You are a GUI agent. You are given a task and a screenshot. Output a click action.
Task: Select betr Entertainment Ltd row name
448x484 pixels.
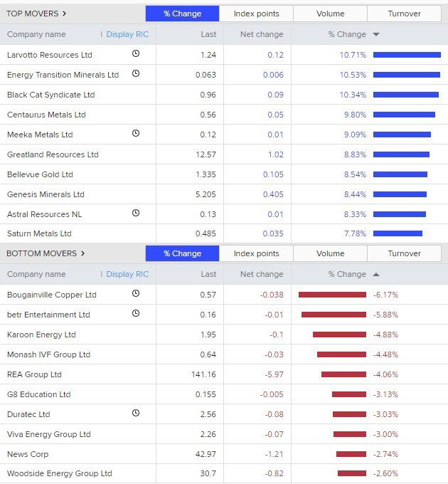[x=48, y=315]
